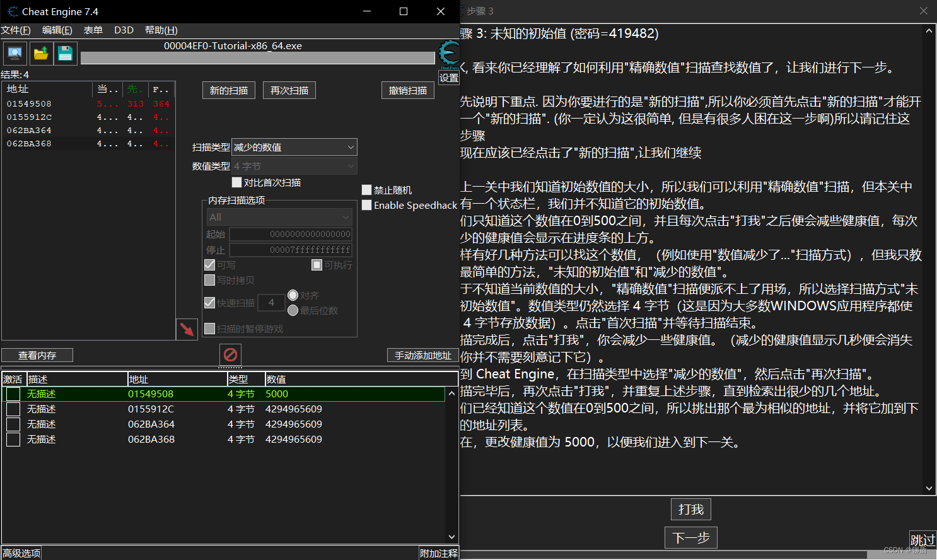Viewport: 937px width, 560px height.
Task: Click 查看内存 button
Action: pyautogui.click(x=37, y=355)
